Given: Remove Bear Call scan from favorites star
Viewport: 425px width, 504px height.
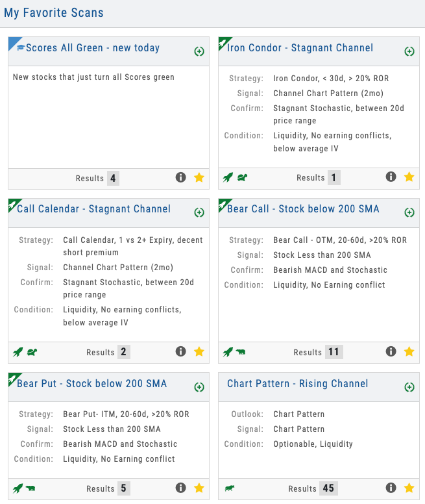Looking at the screenshot, I should (409, 351).
